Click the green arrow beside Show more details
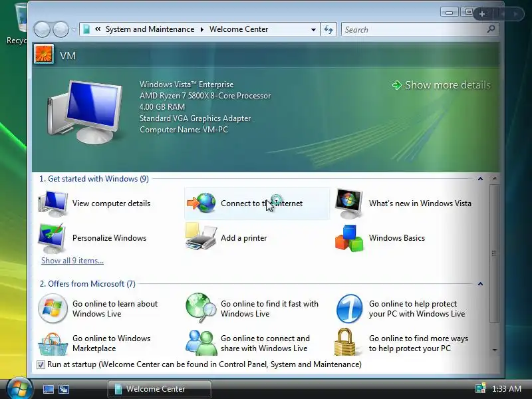The image size is (532, 399). click(x=396, y=85)
